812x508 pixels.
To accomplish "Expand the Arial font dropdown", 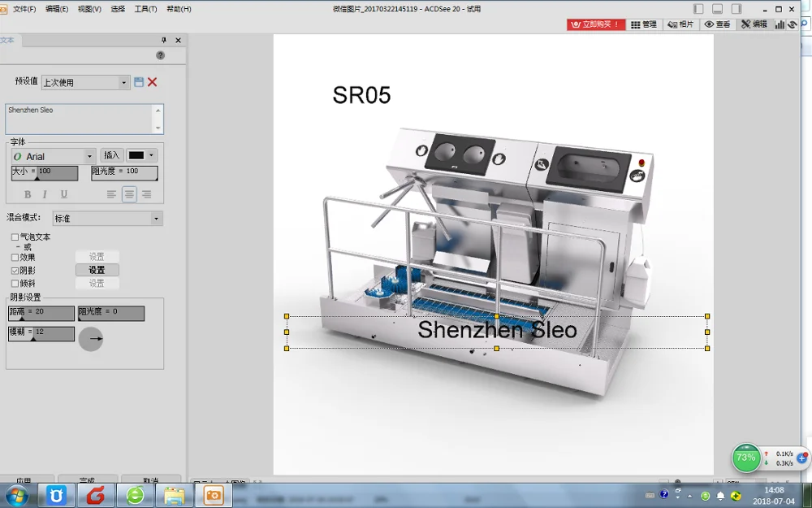I will coord(89,156).
